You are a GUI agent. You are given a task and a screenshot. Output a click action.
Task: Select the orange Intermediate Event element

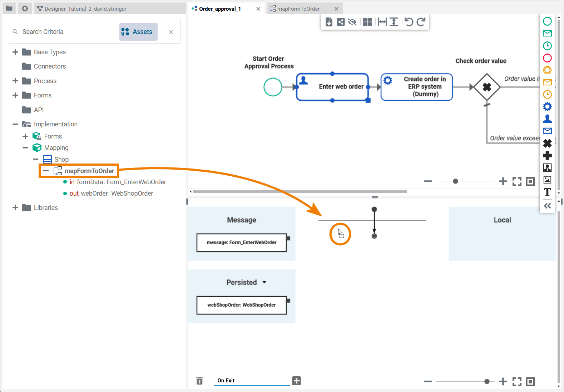pyautogui.click(x=547, y=70)
